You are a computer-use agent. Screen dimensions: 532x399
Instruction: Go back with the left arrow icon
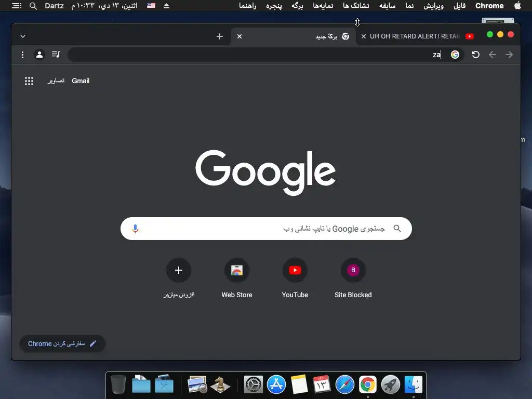click(493, 55)
